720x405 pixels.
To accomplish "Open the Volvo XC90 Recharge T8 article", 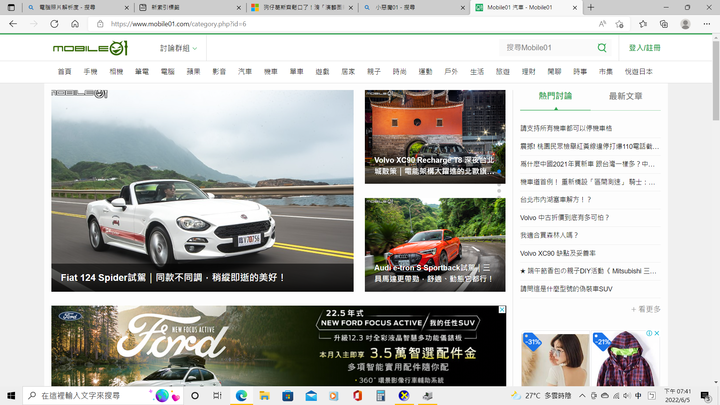I will pyautogui.click(x=435, y=137).
